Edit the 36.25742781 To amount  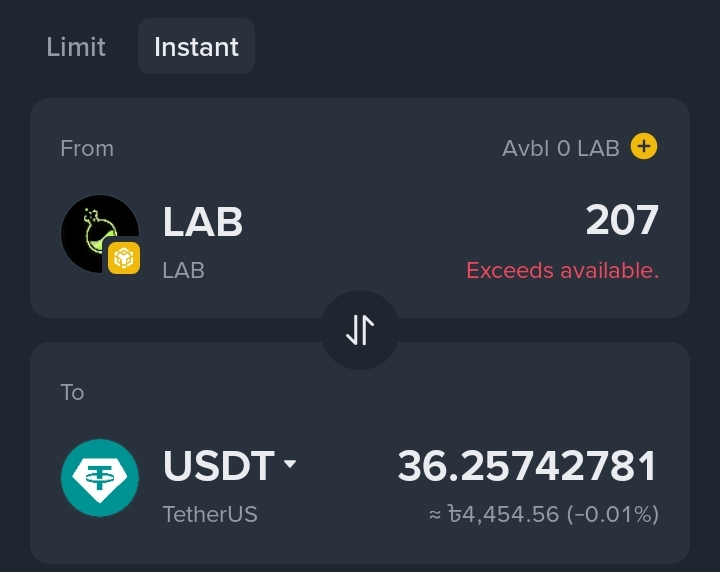pos(527,466)
